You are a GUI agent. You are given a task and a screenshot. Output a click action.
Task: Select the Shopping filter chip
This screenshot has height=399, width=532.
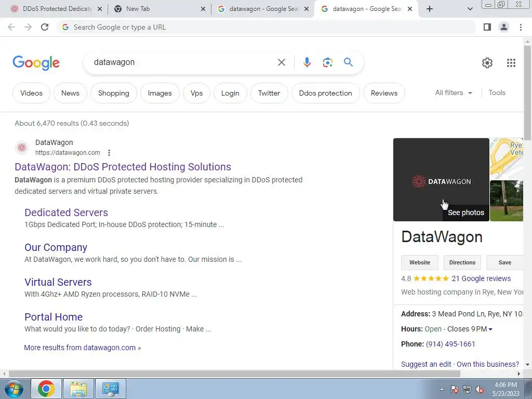point(114,93)
